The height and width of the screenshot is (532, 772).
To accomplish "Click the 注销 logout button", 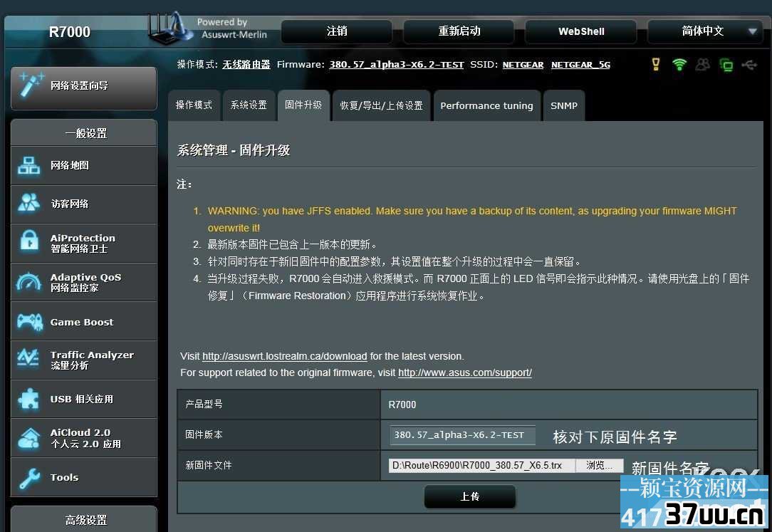I will coord(337,31).
